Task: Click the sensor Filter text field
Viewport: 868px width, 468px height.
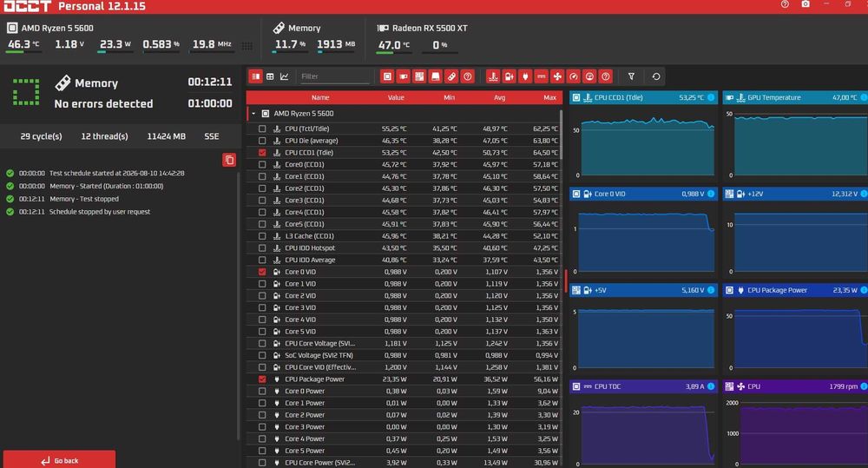Action: (x=334, y=76)
